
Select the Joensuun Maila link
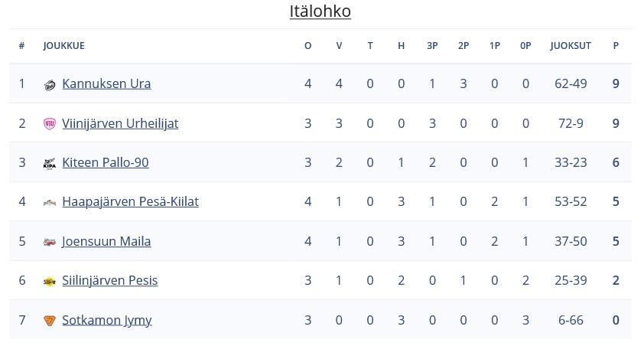point(106,241)
